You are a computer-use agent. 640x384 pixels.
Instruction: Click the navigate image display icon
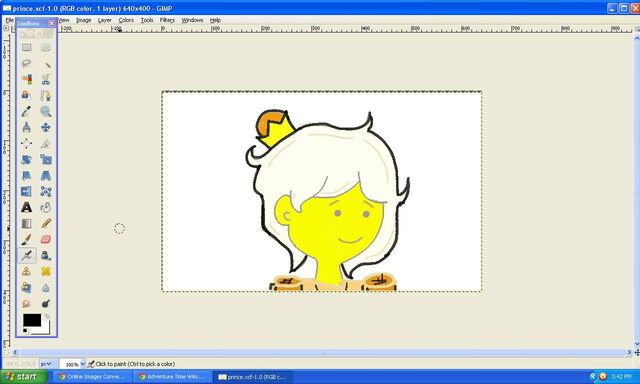pos(637,352)
